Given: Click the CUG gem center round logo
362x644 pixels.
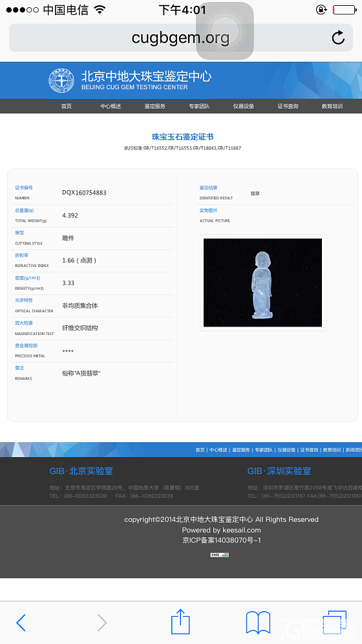Looking at the screenshot, I should (61, 80).
